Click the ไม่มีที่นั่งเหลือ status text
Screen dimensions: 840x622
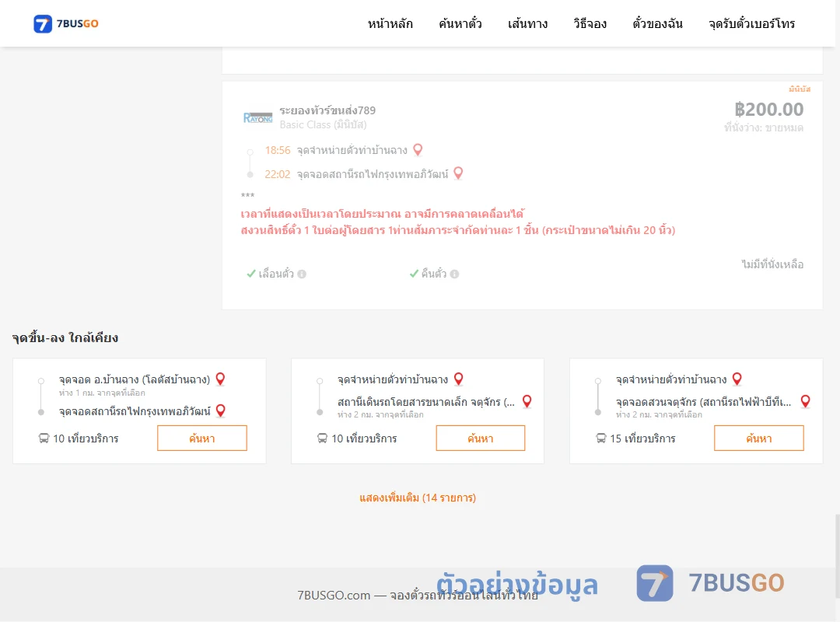tap(772, 264)
